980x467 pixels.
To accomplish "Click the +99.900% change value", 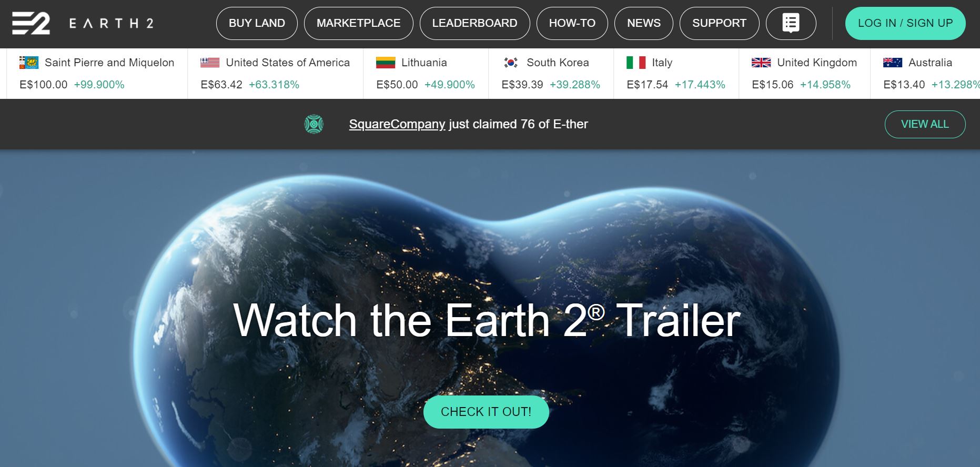I will (99, 85).
